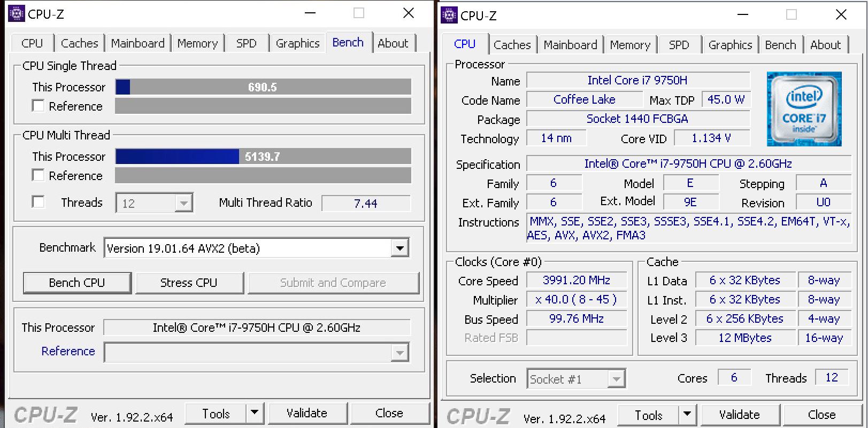Select Graphics tab in left window
Viewport: 868px width, 428px height.
point(297,43)
